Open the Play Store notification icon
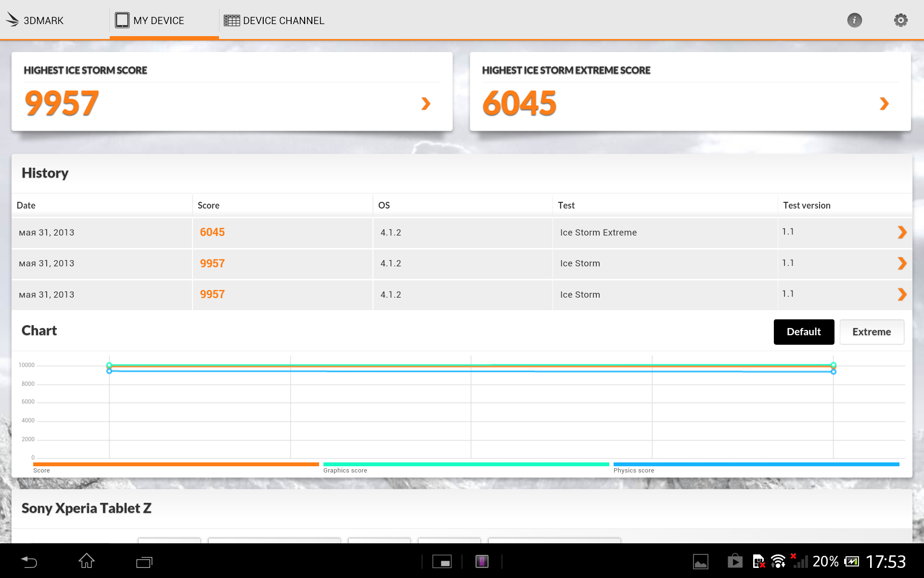This screenshot has height=578, width=924. coord(735,561)
